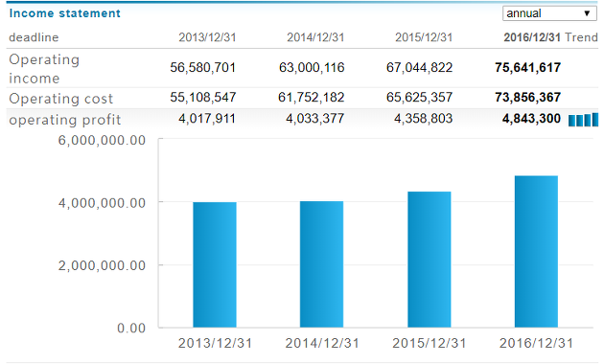Select the 2014/12/31 column header
604x364 pixels.
point(315,37)
